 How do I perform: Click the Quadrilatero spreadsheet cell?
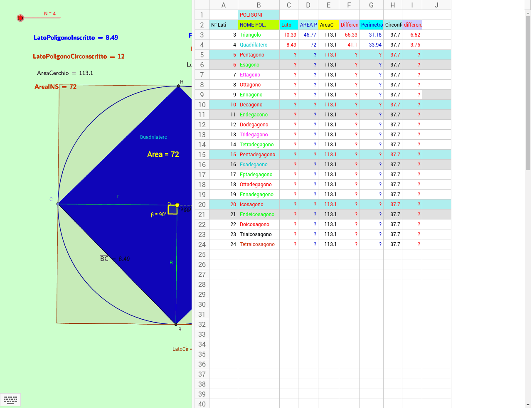point(259,45)
